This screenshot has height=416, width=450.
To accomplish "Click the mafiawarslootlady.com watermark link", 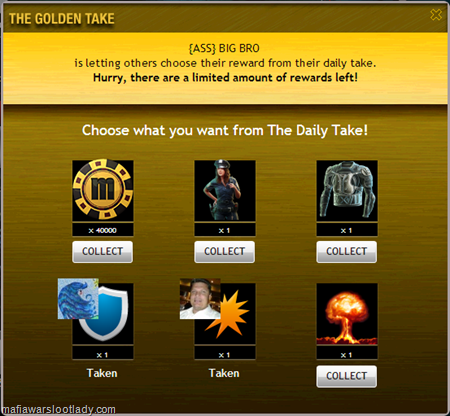I will pyautogui.click(x=58, y=409).
